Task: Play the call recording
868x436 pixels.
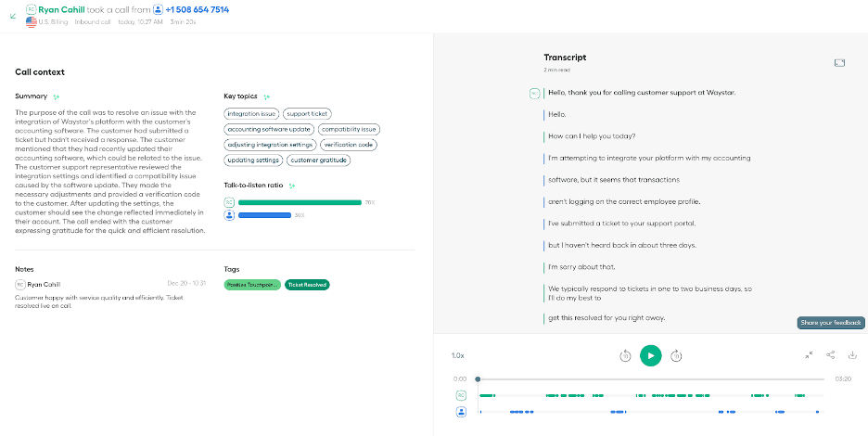Action: pos(651,355)
